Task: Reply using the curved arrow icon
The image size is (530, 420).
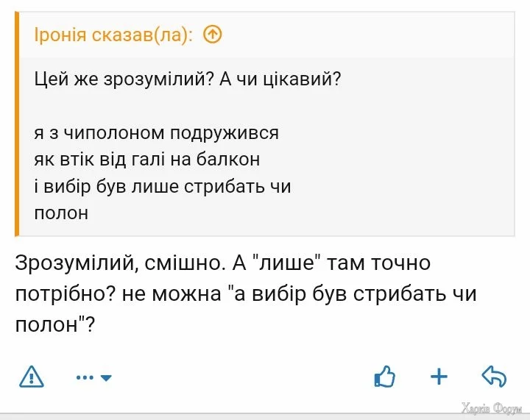Action: tap(494, 377)
